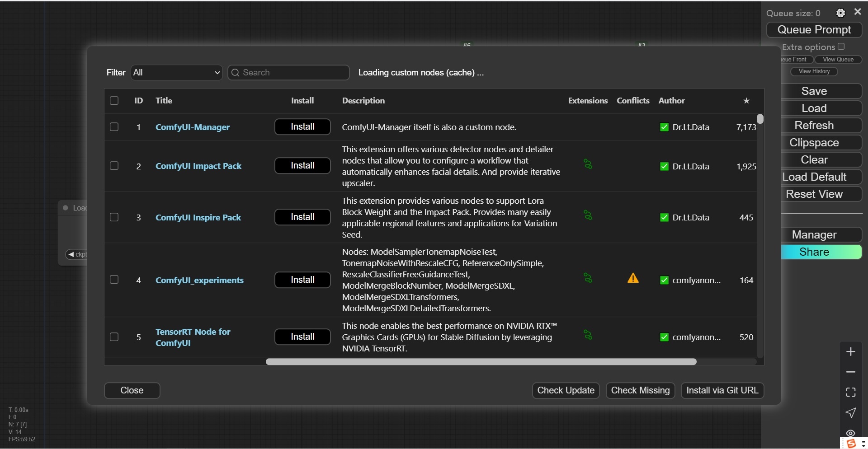Sort the table by ID column header

[x=138, y=101]
